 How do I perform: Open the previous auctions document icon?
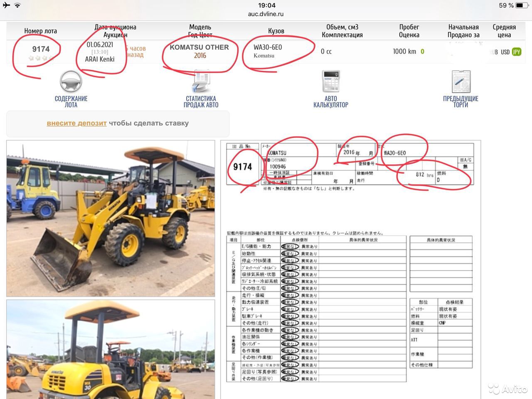[x=461, y=81]
